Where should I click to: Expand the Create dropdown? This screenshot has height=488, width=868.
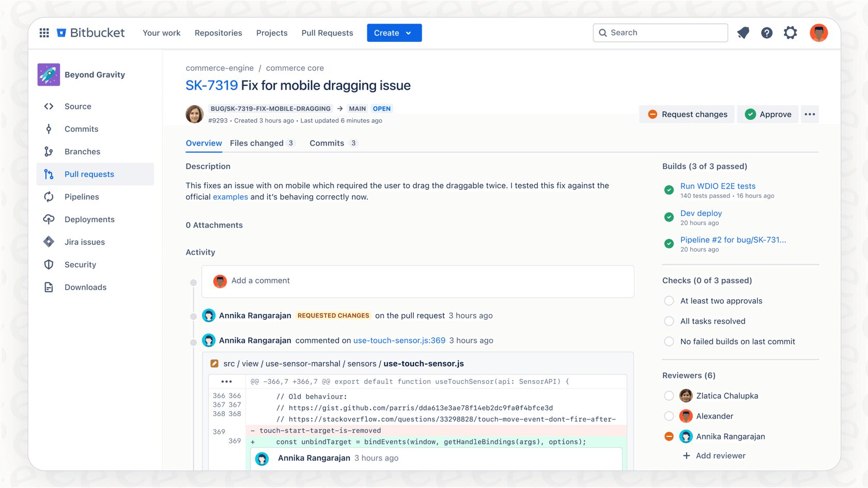pyautogui.click(x=394, y=33)
